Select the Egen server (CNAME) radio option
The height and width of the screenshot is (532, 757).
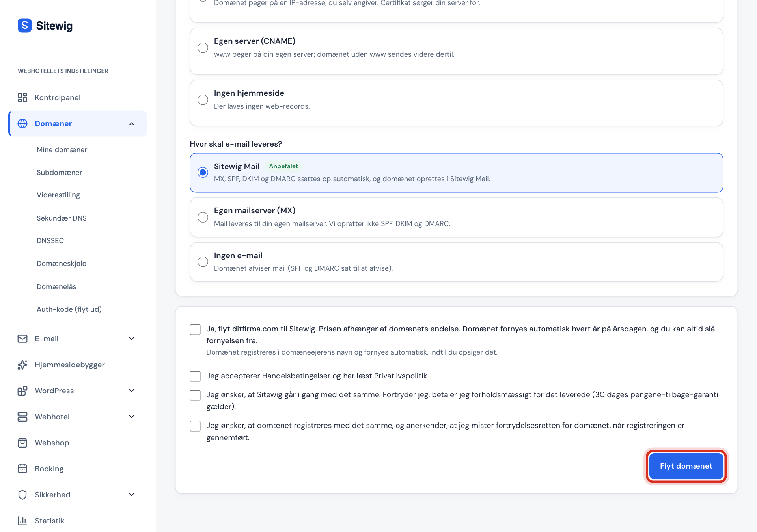point(203,48)
